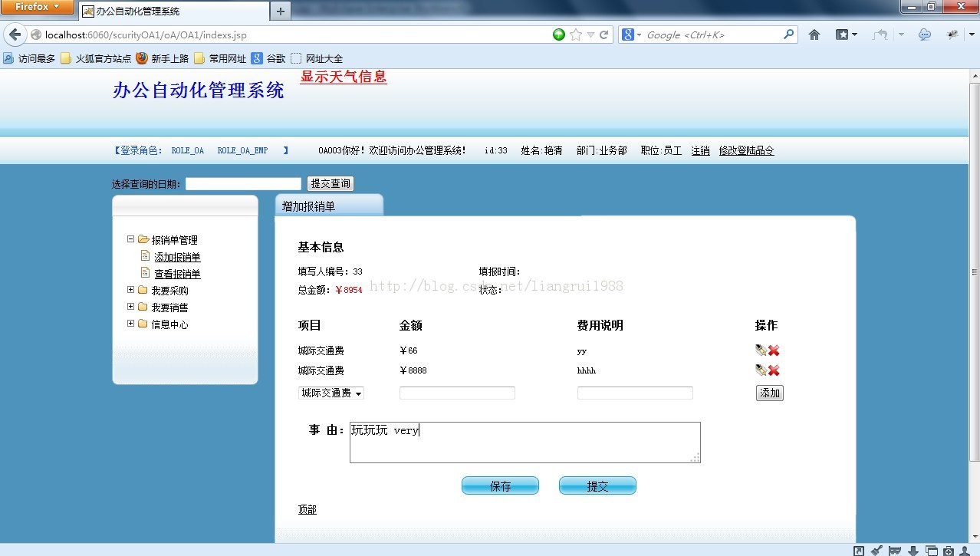Delete the ¥8888 expense row via red X icon
This screenshot has height=556, width=980.
pos(773,370)
